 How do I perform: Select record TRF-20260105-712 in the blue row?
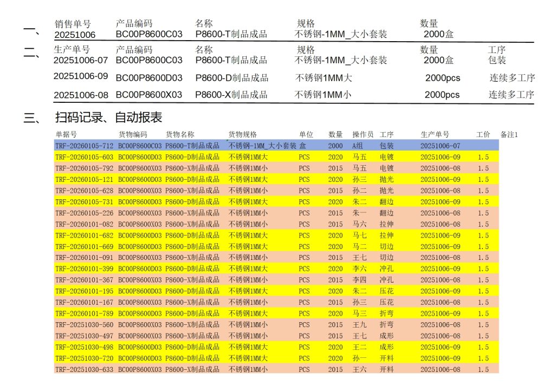click(84, 146)
